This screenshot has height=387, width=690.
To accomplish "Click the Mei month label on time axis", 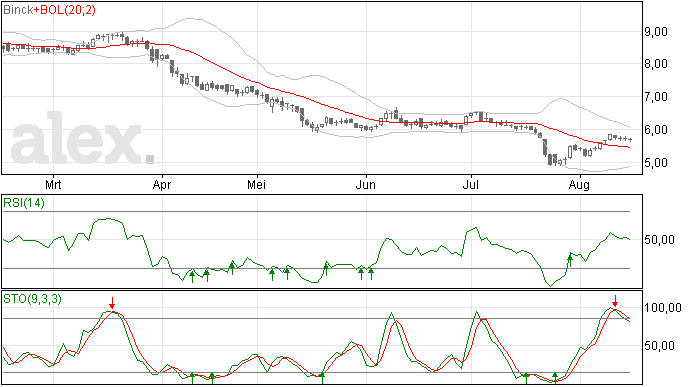I will point(257,184).
